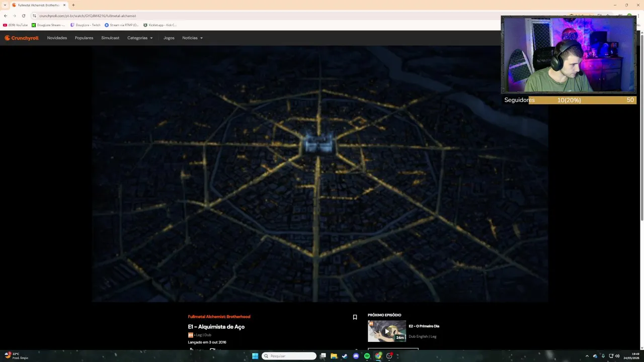Viewport: 644px width, 362px height.
Task: Click the A14 age rating badge
Action: (190, 335)
